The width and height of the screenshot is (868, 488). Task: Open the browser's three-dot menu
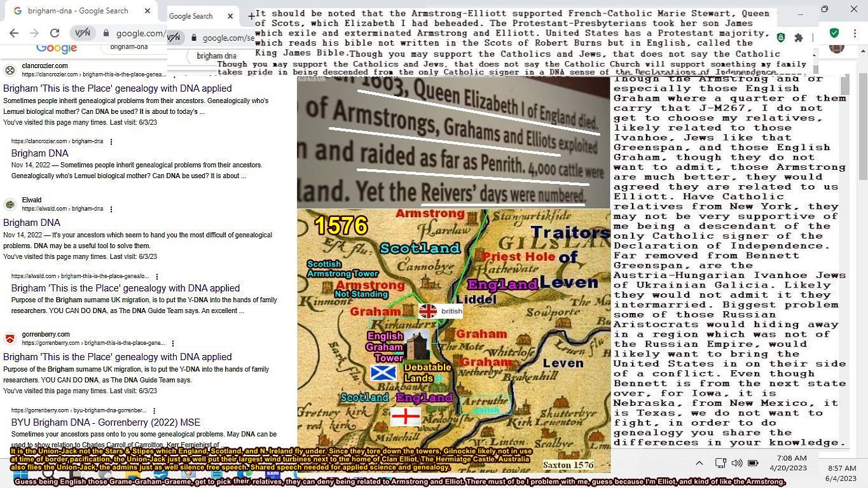click(x=856, y=32)
